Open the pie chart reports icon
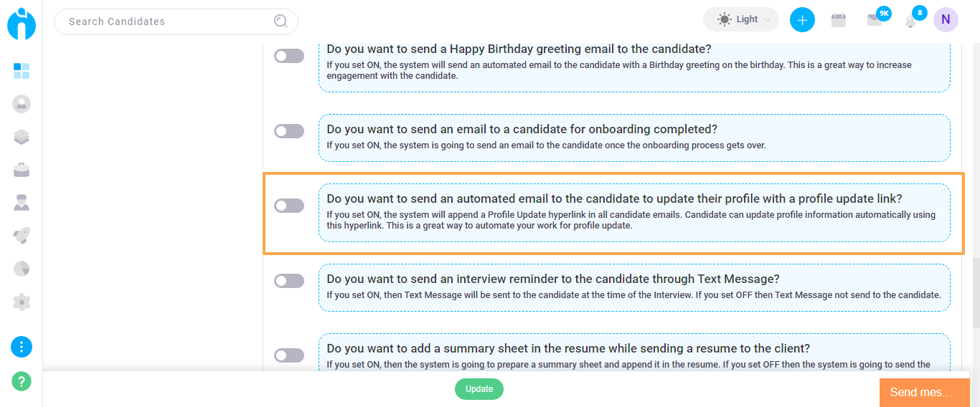 pos(22,269)
